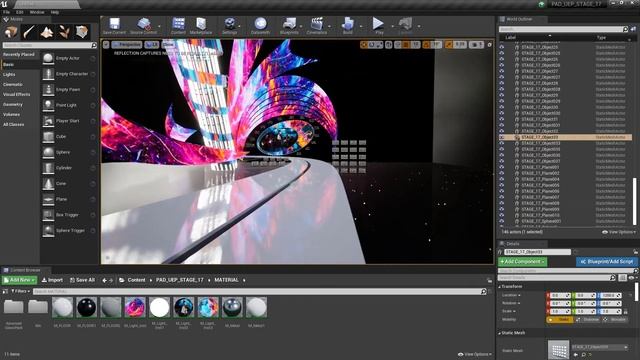The height and width of the screenshot is (360, 640).
Task: Set Mobility to Movable
Action: pyautogui.click(x=615, y=320)
